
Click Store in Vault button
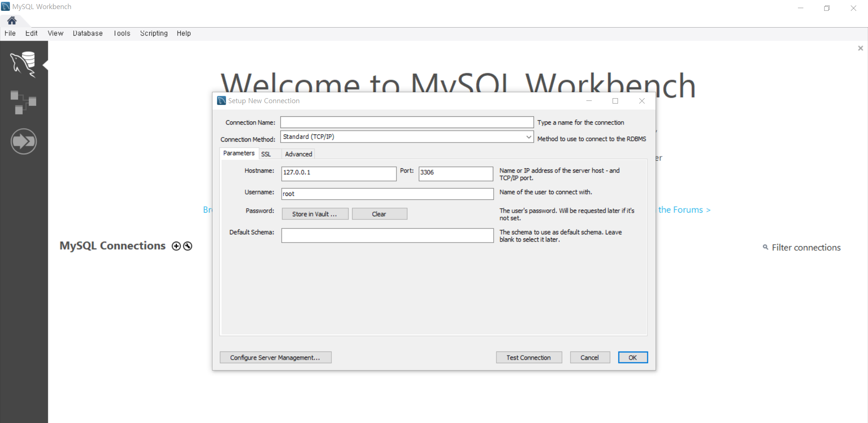315,214
